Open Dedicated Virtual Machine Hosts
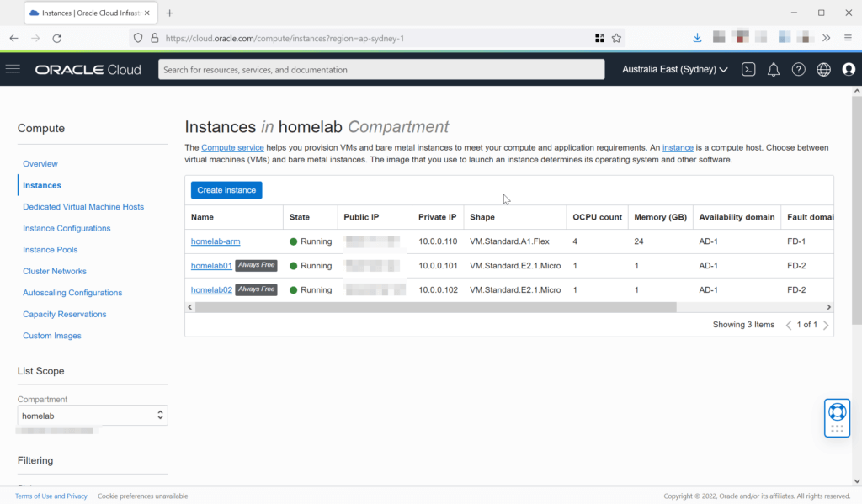This screenshot has width=862, height=504. [83, 207]
